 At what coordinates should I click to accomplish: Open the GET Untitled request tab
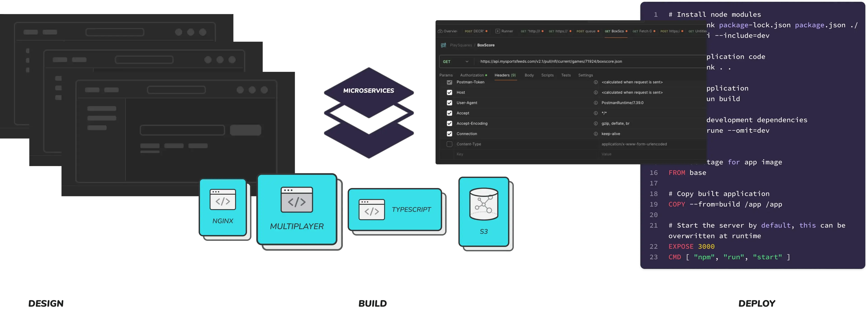pos(697,31)
